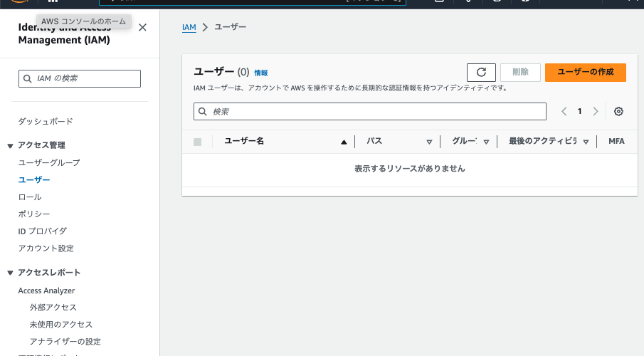Open ダッシュボード in the sidebar
Viewport: 644px width, 356px height.
(46, 121)
